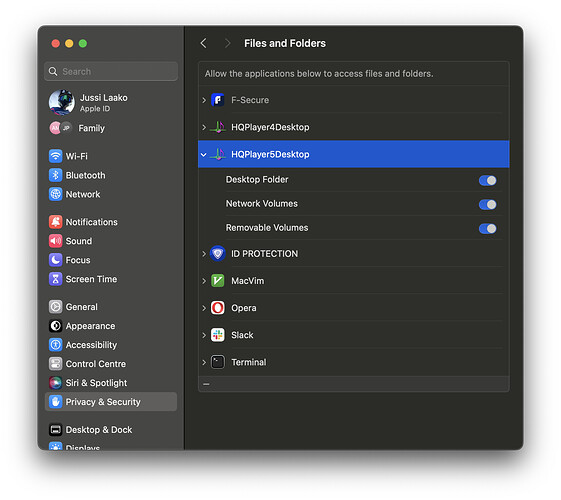561x500 pixels.
Task: Click the forward navigation arrow
Action: [x=227, y=43]
